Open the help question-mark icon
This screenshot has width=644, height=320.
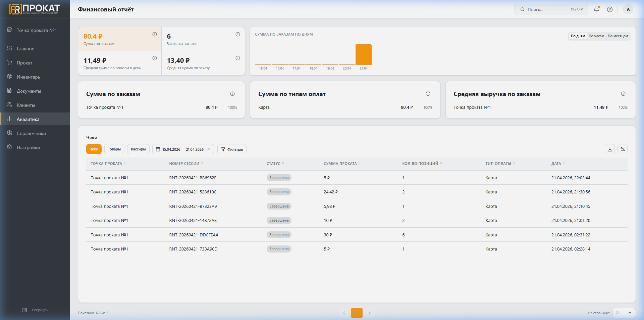point(610,9)
